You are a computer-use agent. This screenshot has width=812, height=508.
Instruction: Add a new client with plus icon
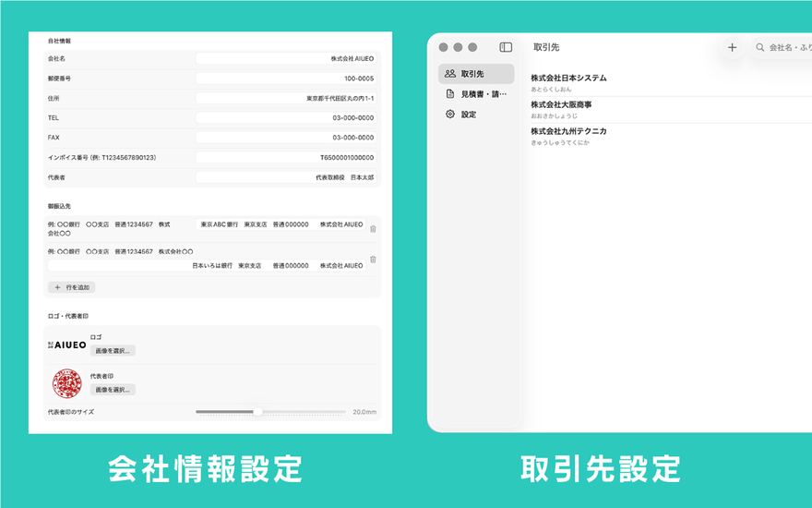click(x=732, y=47)
